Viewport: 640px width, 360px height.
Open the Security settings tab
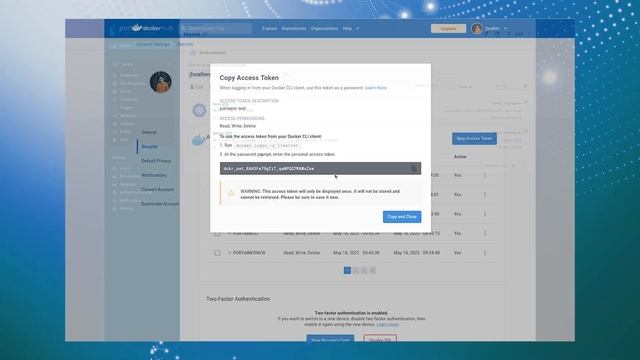[x=149, y=147]
